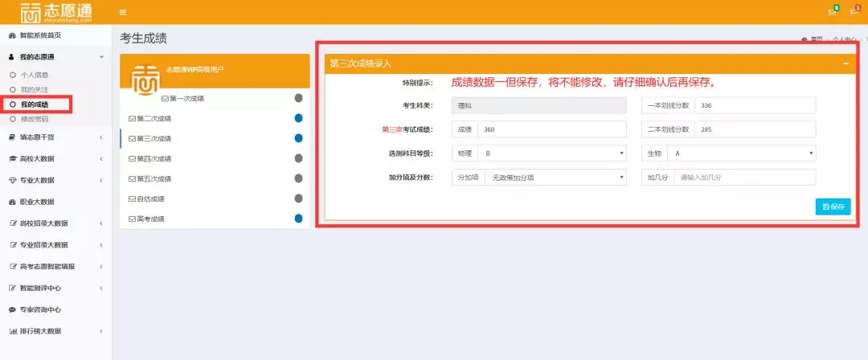
Task: Click the hamburger menu icon in header
Action: click(122, 12)
